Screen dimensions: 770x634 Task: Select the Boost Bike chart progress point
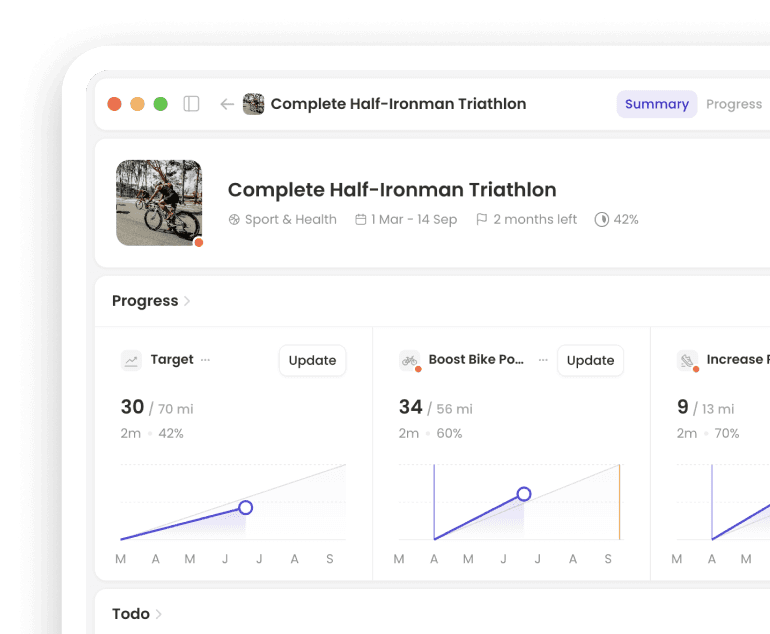pos(524,494)
